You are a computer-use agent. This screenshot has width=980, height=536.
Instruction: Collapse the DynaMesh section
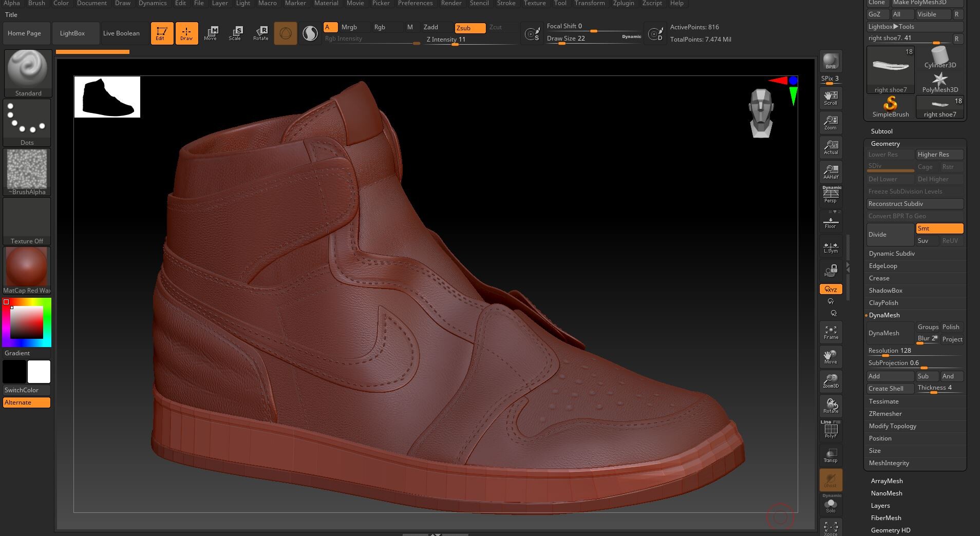(884, 315)
